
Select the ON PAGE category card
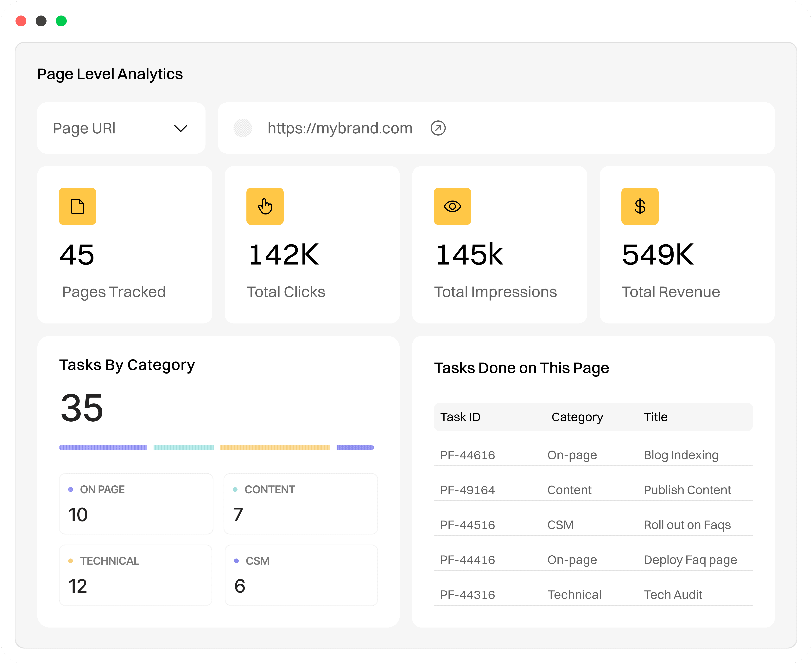pyautogui.click(x=136, y=504)
